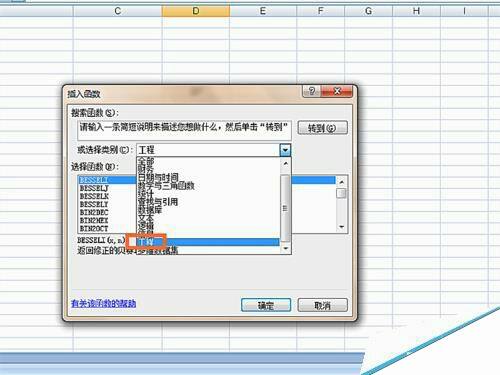This screenshot has height=375, width=500.
Task: Click the help question mark icon in dialog
Action: coord(312,91)
